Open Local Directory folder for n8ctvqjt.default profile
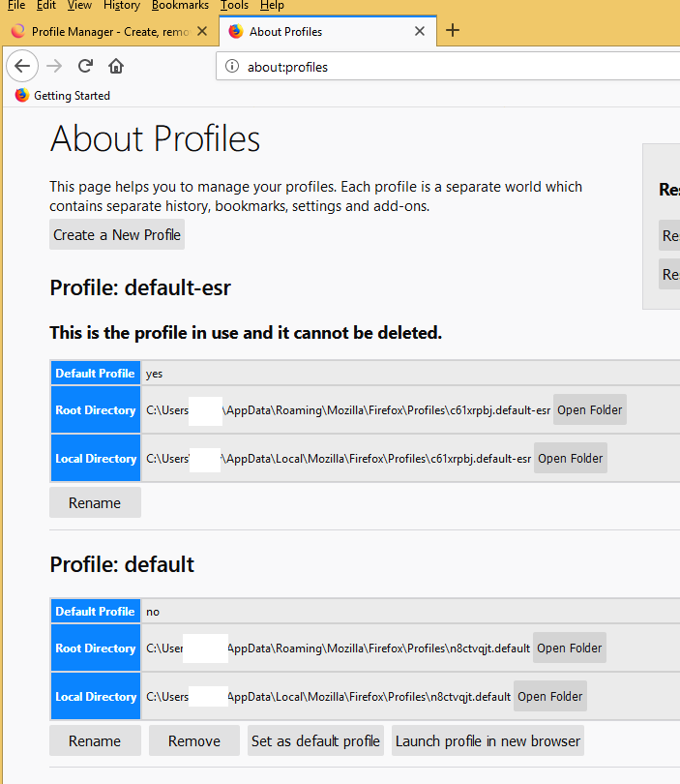 549,696
